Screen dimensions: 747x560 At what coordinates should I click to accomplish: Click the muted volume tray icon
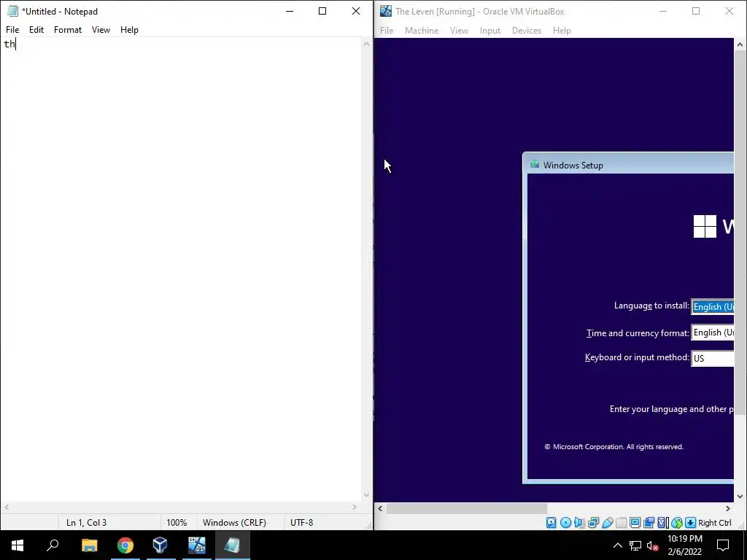[653, 545]
